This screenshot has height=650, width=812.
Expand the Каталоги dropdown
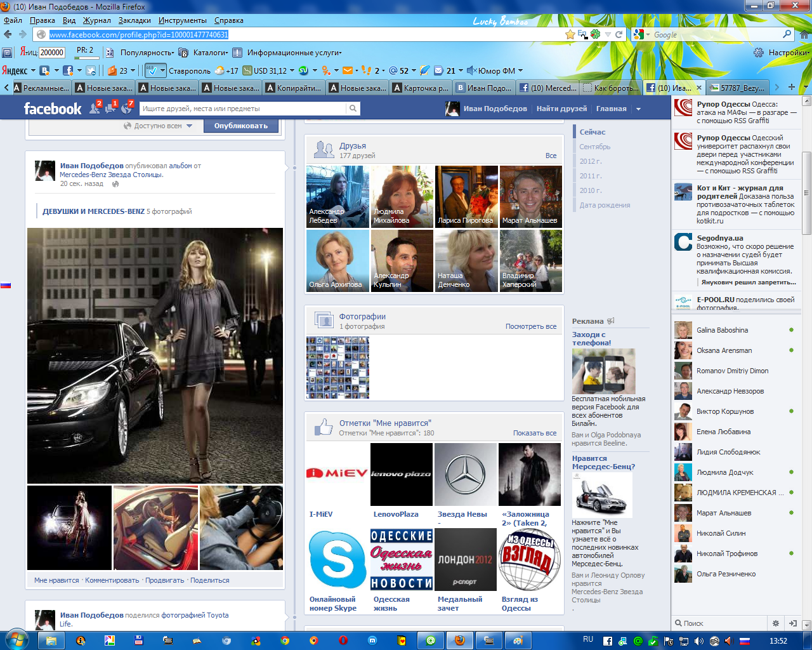click(x=211, y=53)
